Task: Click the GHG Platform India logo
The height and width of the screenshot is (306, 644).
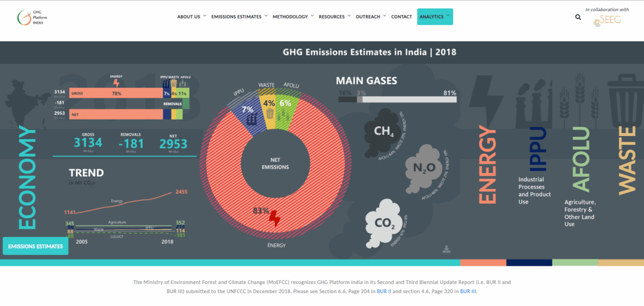Action: pos(32,17)
